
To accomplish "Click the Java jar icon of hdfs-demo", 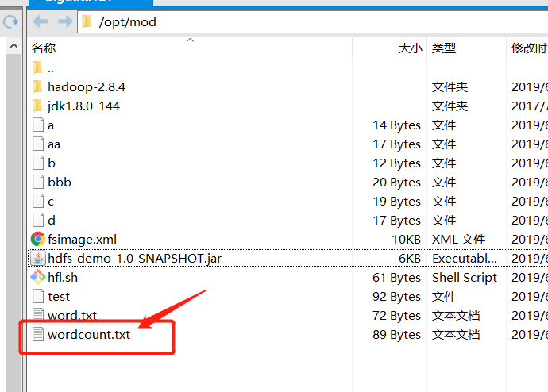I will point(38,259).
